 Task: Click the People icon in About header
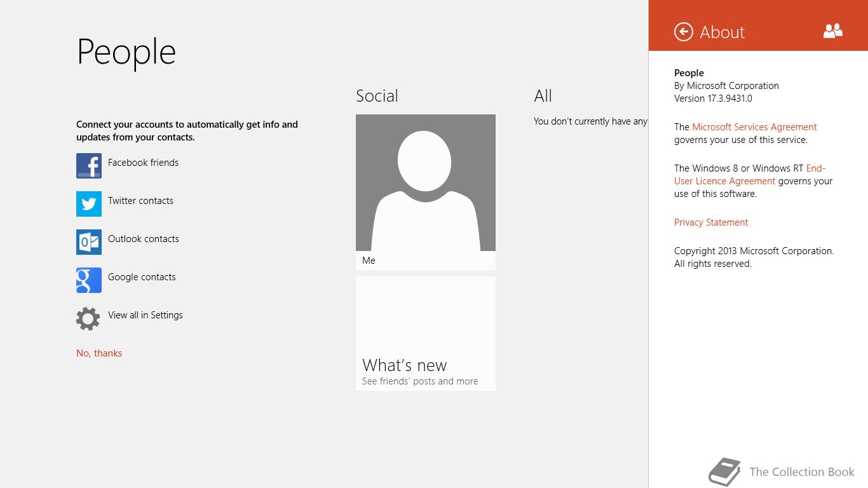click(x=832, y=30)
